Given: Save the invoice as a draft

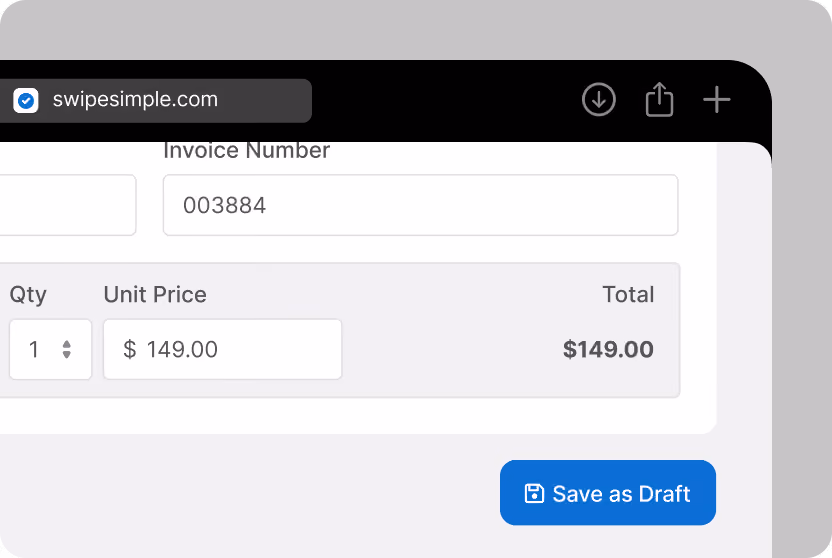Looking at the screenshot, I should tap(608, 493).
